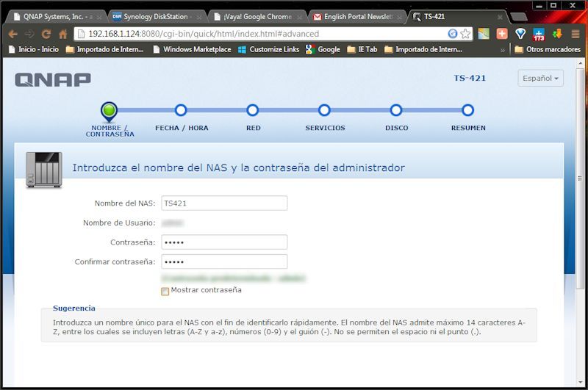
Task: Close the English Portal Newsletter tab
Action: coord(399,17)
